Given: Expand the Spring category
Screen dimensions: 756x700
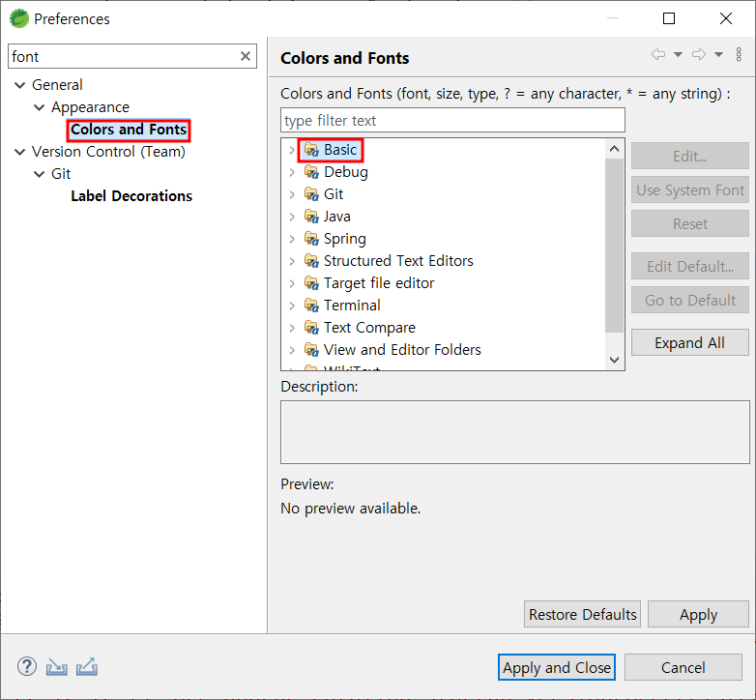Looking at the screenshot, I should 292,239.
